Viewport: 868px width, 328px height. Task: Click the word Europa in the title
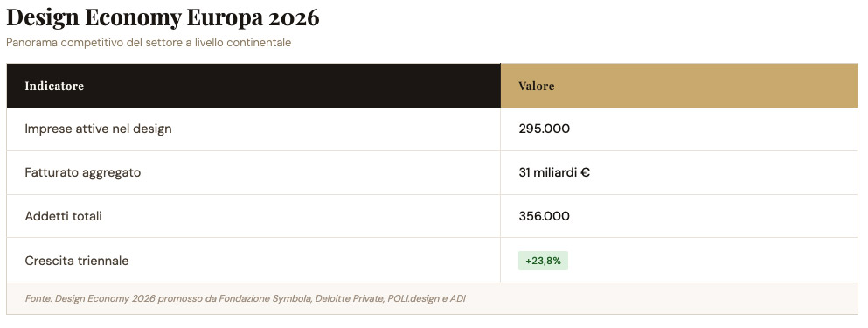(x=224, y=17)
